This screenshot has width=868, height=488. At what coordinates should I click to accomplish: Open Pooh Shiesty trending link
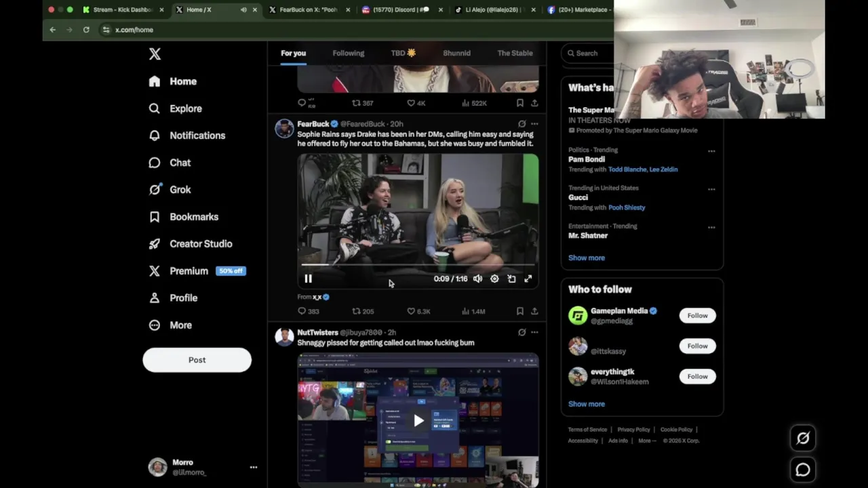[627, 207]
